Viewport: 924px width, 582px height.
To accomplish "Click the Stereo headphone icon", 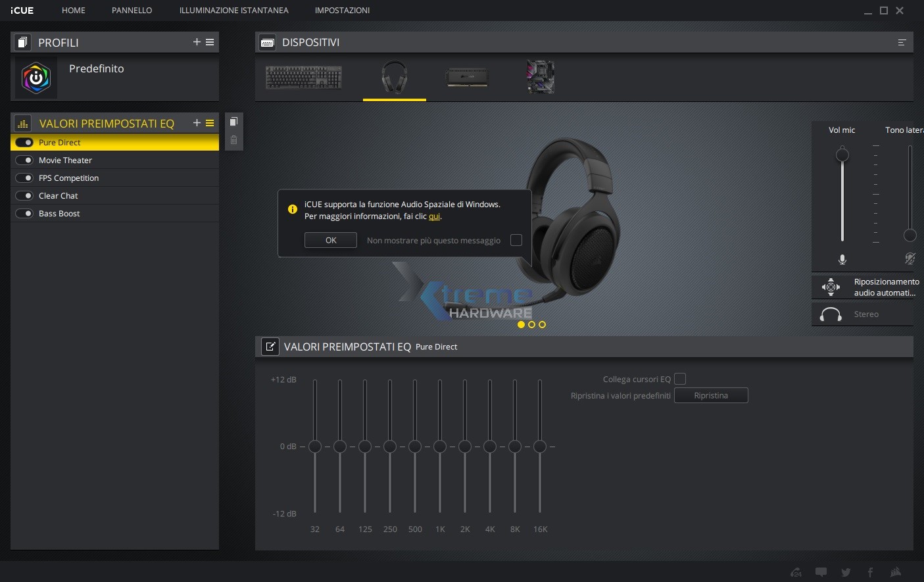I will point(830,314).
